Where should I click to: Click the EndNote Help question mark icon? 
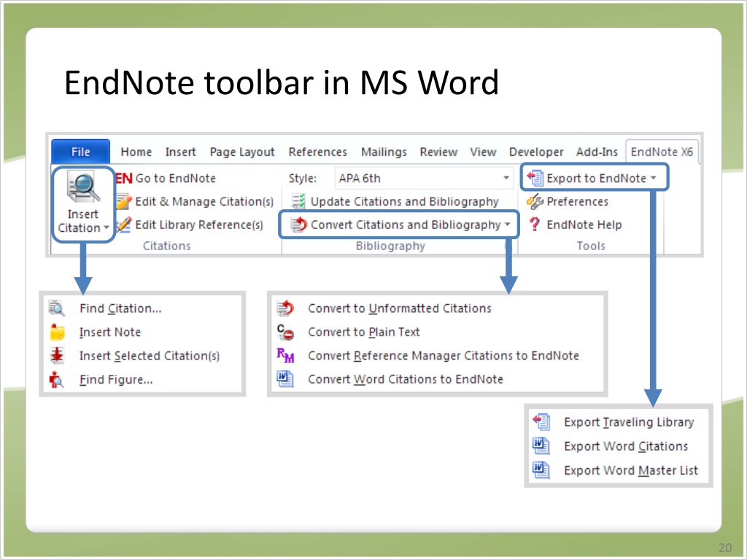coord(535,225)
